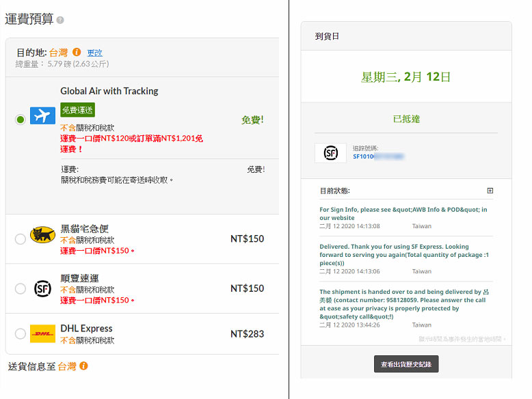This screenshot has width=532, height=399.
Task: Click the 更改 link to change destination
Action: 94,53
